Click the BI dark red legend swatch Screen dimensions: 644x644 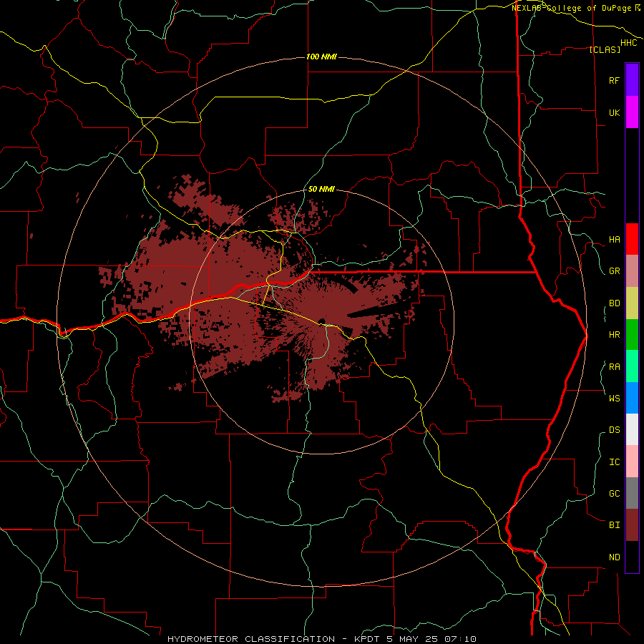[x=632, y=525]
